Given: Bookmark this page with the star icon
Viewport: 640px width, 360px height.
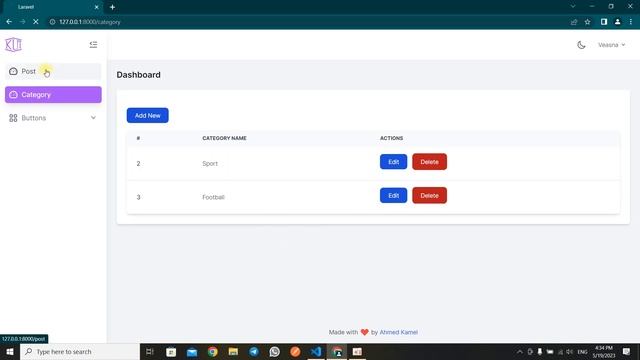Looking at the screenshot, I should (x=587, y=22).
